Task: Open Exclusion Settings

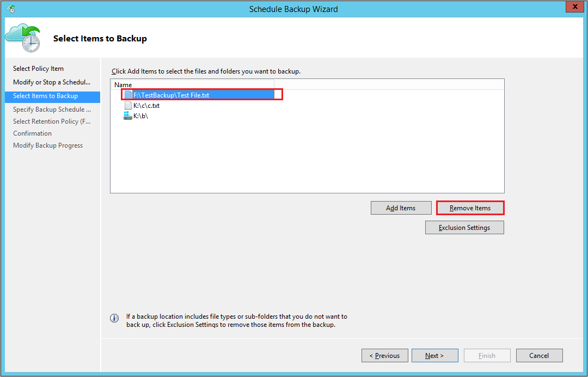Action: coord(464,227)
